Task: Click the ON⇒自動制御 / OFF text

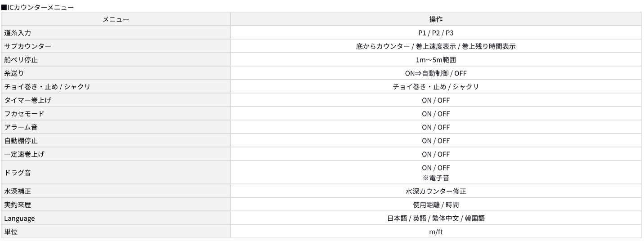Action: click(x=435, y=73)
